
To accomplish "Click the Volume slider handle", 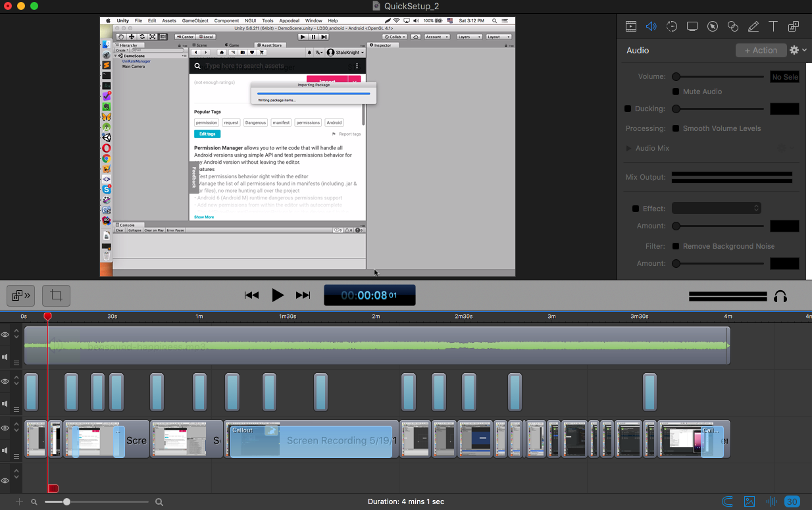I will 676,77.
